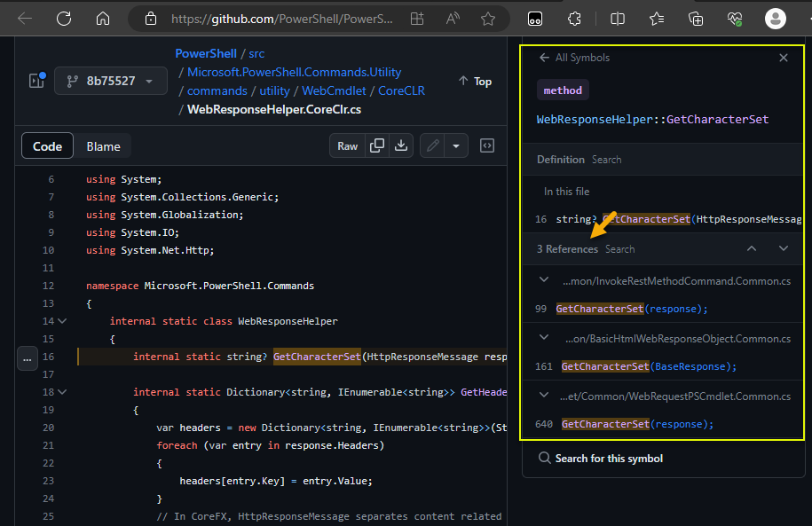Click the edit file pencil icon

click(x=432, y=146)
